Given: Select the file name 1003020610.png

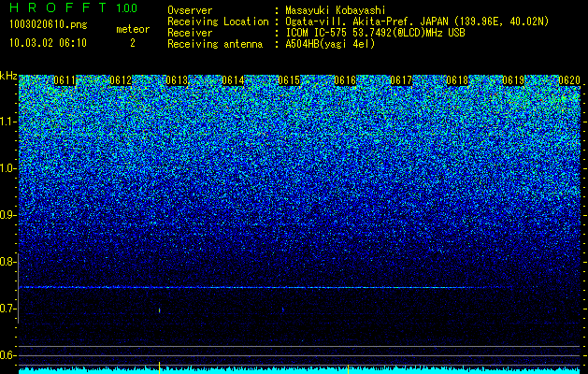Looking at the screenshot, I should pyautogui.click(x=49, y=25).
